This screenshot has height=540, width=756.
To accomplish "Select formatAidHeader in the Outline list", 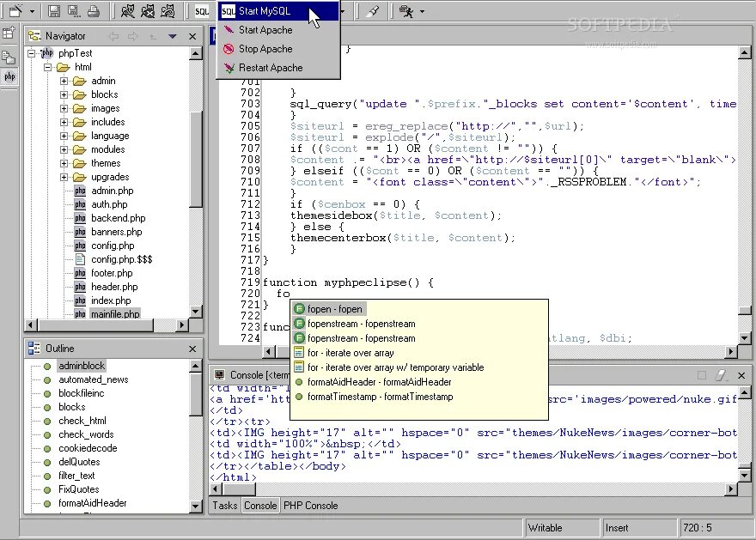I will [93, 503].
